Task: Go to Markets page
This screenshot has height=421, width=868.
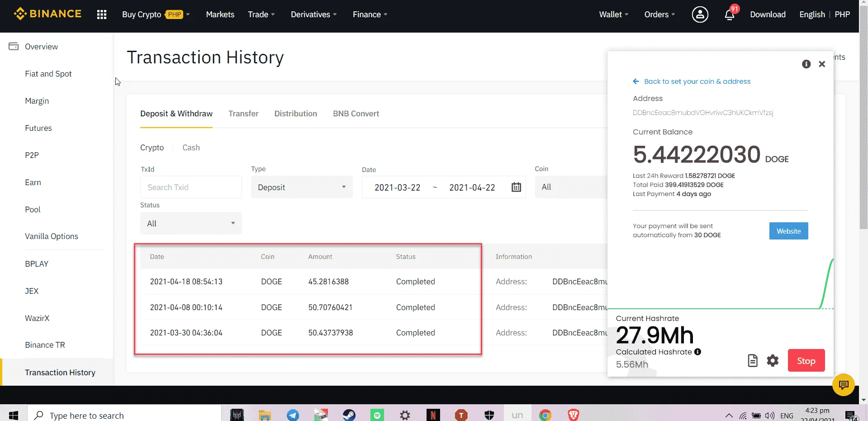Action: pyautogui.click(x=220, y=14)
